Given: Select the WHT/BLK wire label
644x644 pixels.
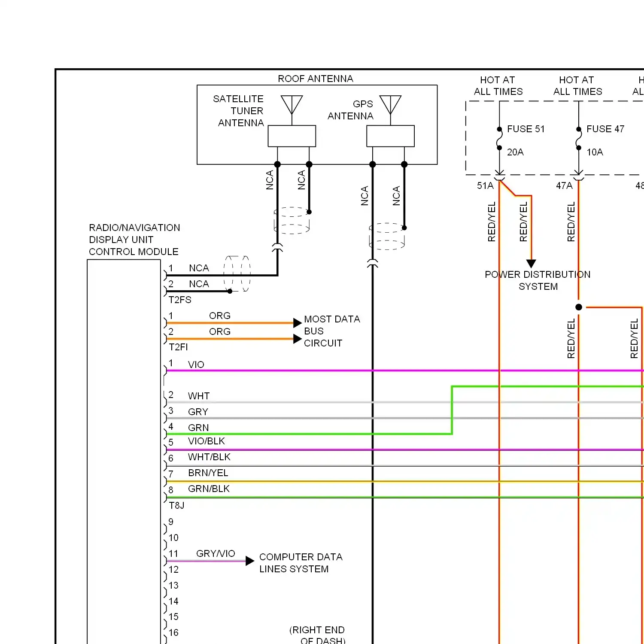Looking at the screenshot, I should [209, 457].
